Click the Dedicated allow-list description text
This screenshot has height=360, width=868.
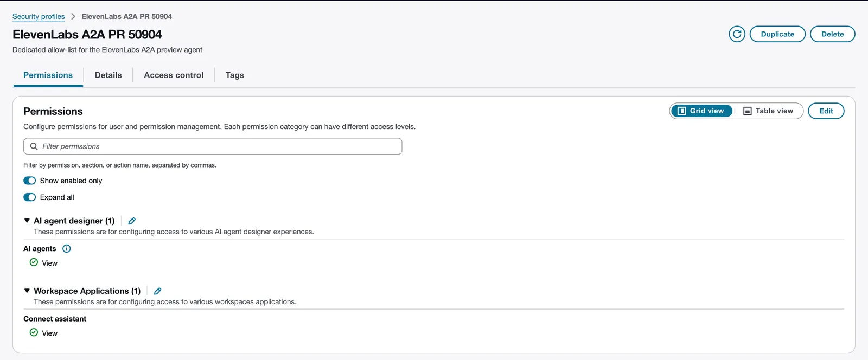(107, 49)
